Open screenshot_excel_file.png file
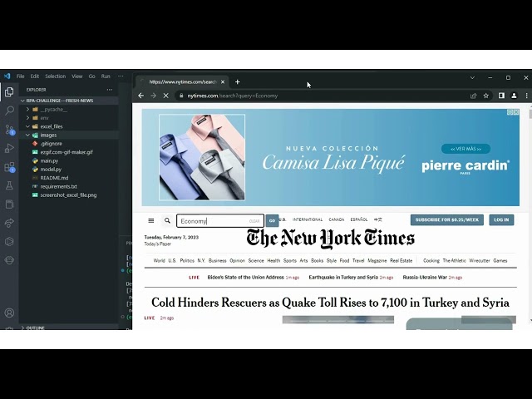This screenshot has width=532, height=399. click(x=68, y=195)
